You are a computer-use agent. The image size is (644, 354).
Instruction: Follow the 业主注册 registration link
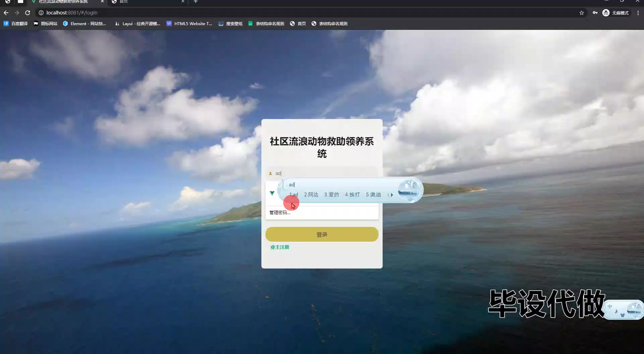(x=280, y=247)
